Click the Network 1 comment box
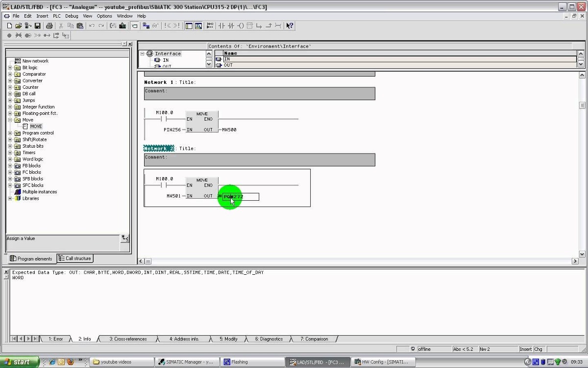 (x=260, y=94)
